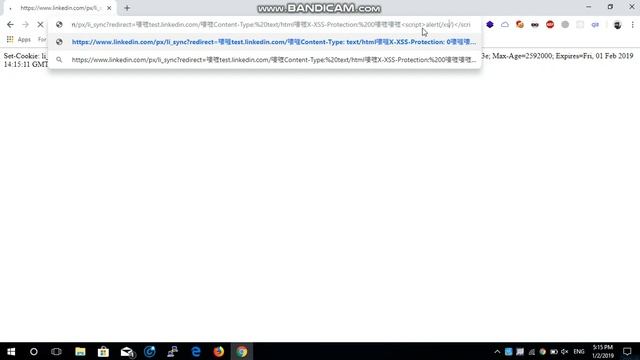Click the blue hexagon extension icon
This screenshot has height=360, width=640.
490,24
